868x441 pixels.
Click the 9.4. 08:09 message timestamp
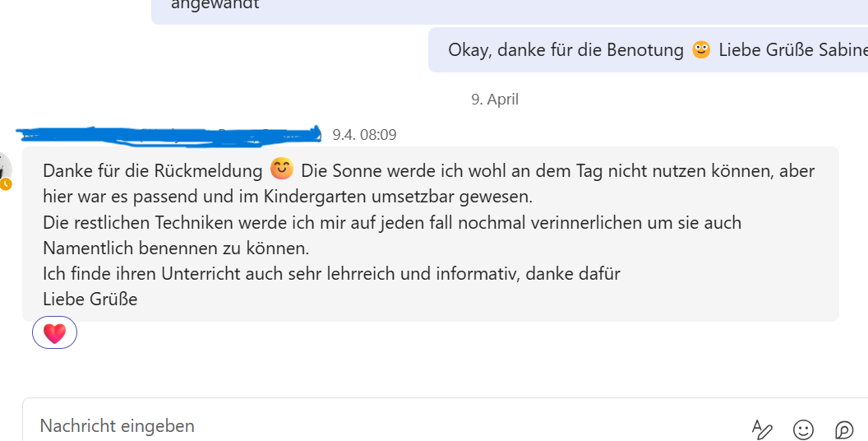point(364,134)
